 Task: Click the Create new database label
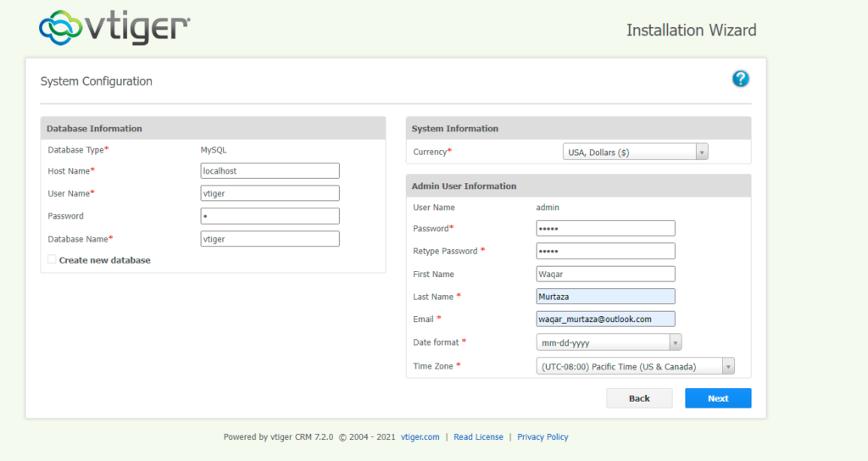point(104,260)
